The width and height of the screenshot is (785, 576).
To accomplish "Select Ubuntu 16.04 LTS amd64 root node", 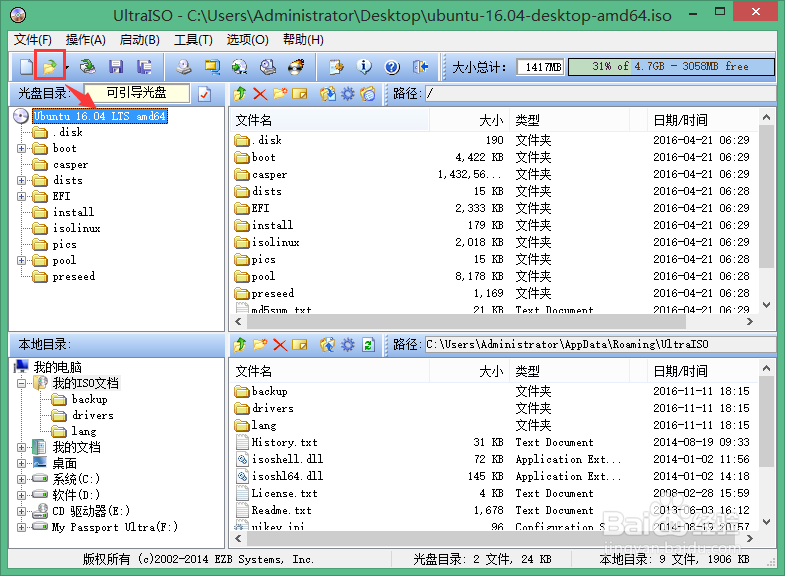I will tap(100, 117).
